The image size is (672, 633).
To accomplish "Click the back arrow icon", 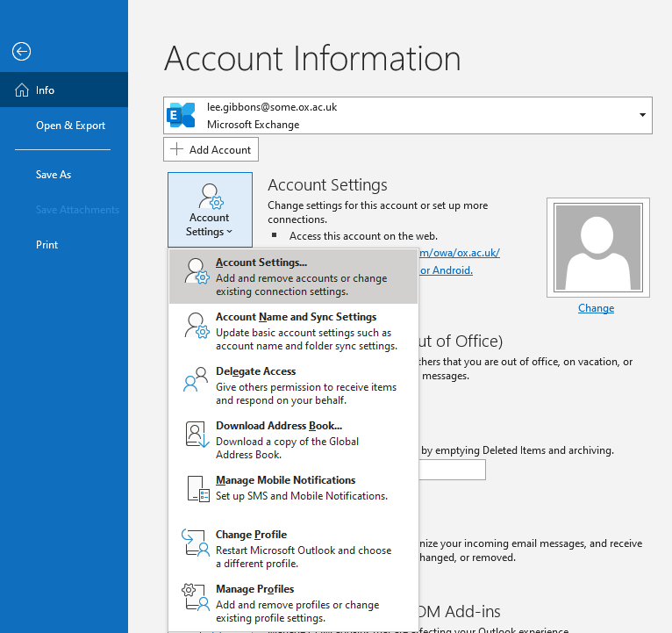I will click(x=21, y=52).
